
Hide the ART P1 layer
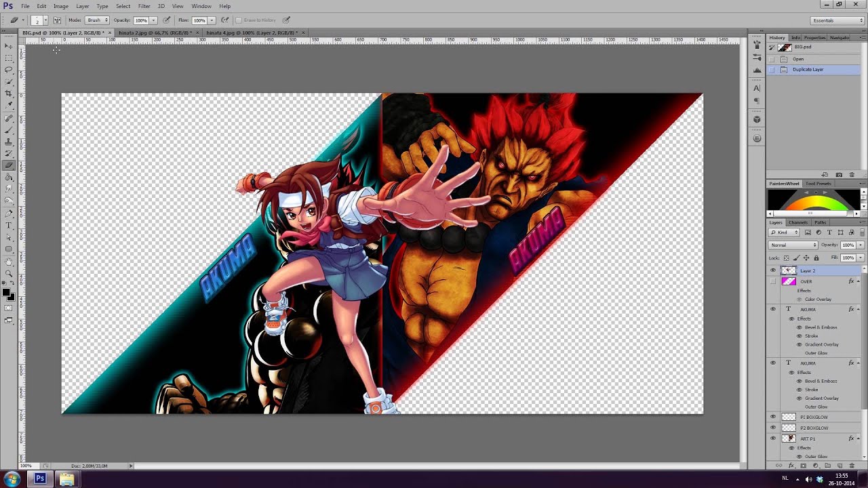click(773, 439)
